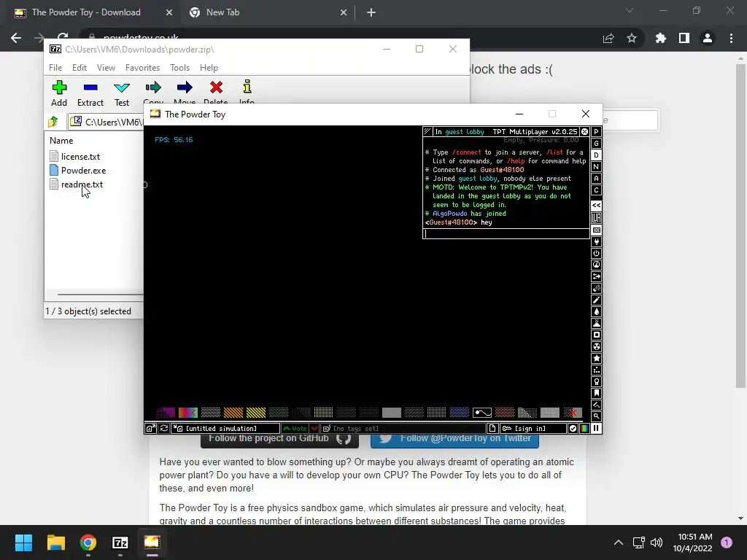The image size is (747, 560).
Task: Open the Powered Materials power-symbol menu
Action: [x=596, y=253]
